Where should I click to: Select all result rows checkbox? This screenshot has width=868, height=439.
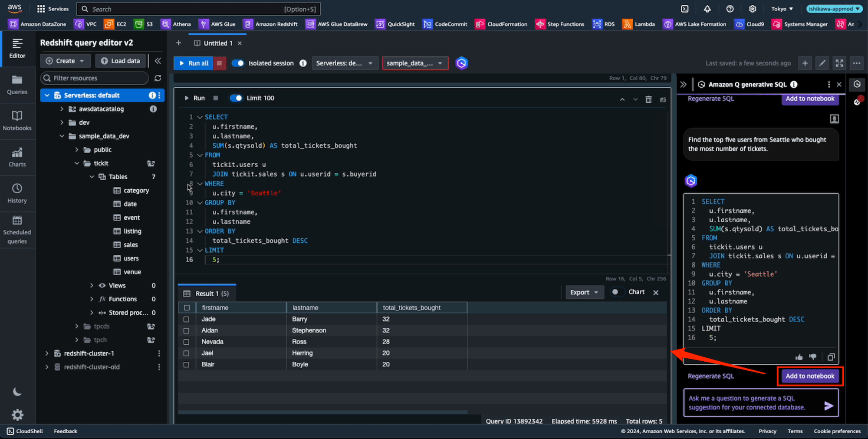[x=187, y=307]
